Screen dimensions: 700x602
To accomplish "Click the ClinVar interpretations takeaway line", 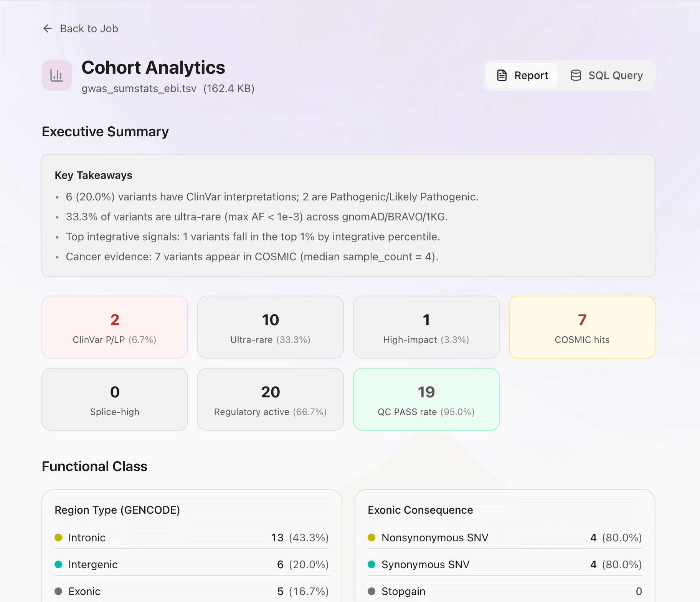I will [x=272, y=197].
